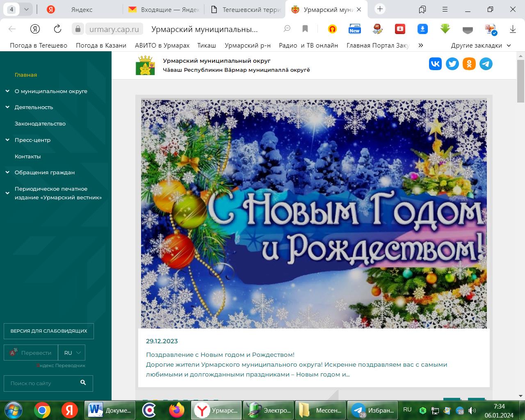Go back with the browser back arrow
This screenshot has width=525, height=420.
coord(12,29)
